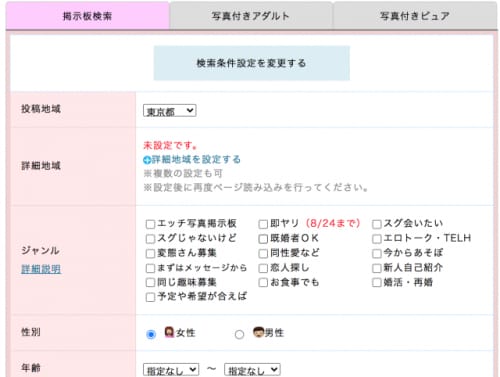Check the 新人自己紹介 checkbox
This screenshot has height=377, width=500.
tap(377, 268)
